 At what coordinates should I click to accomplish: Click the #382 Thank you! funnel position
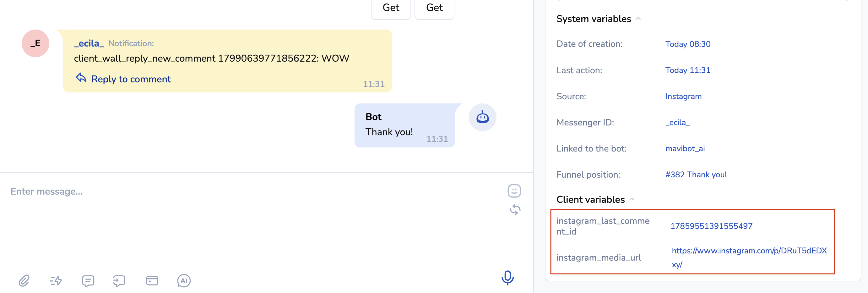click(696, 175)
